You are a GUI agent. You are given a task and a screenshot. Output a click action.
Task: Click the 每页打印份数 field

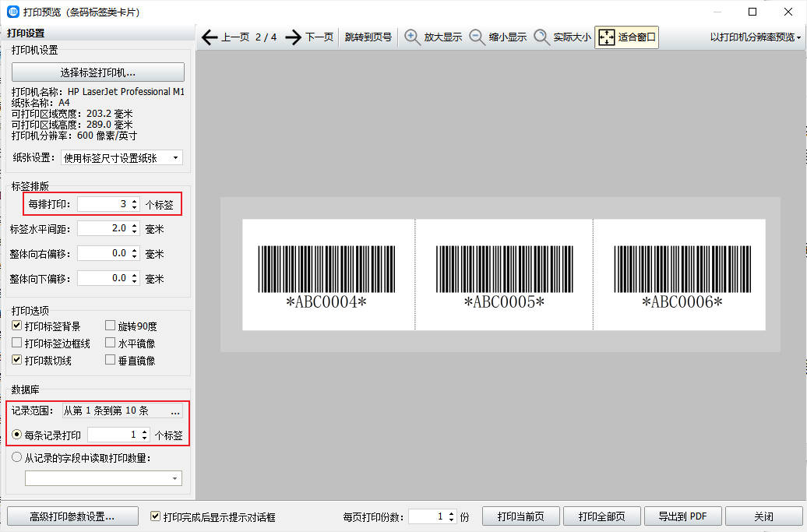[427, 516]
